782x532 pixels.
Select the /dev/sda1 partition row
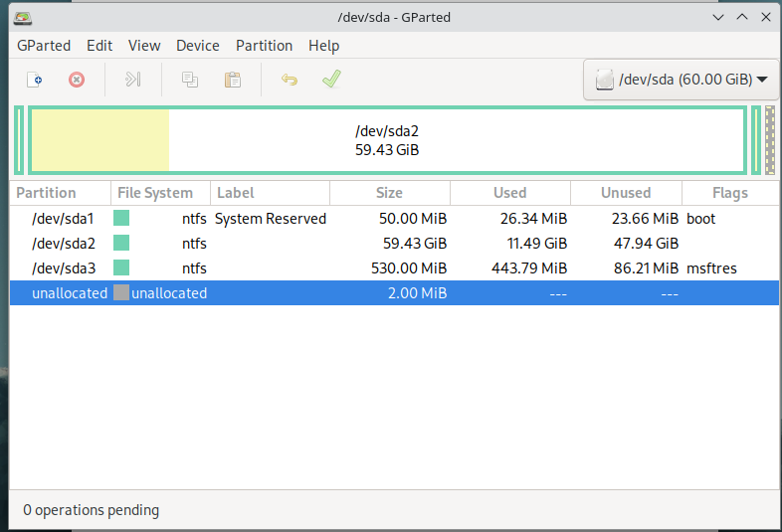pos(394,219)
